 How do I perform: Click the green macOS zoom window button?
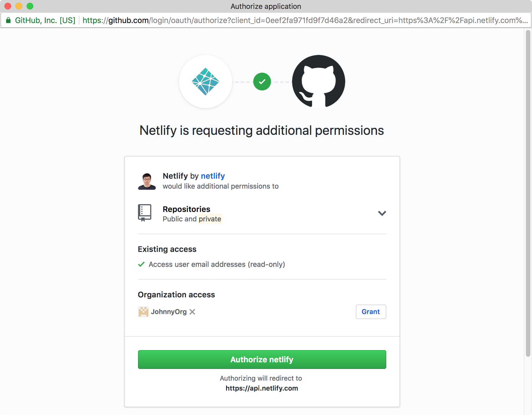tap(30, 6)
